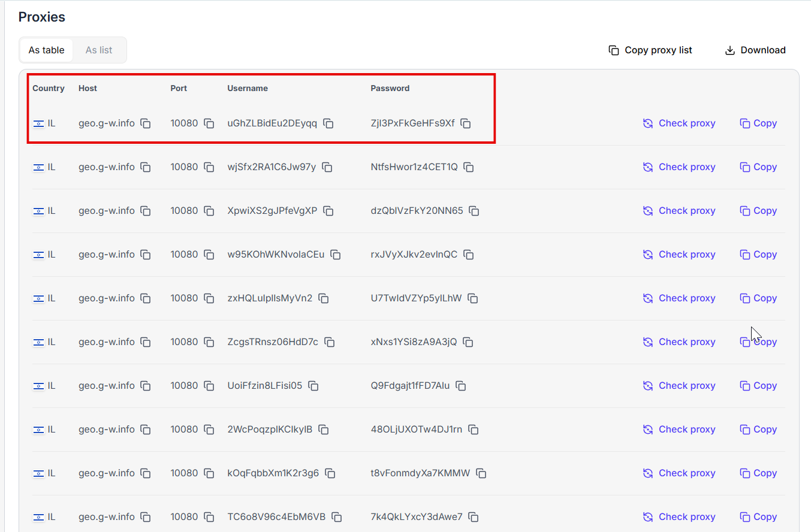This screenshot has height=532, width=811.
Task: Copy port icon in first proxy row
Action: tap(209, 123)
